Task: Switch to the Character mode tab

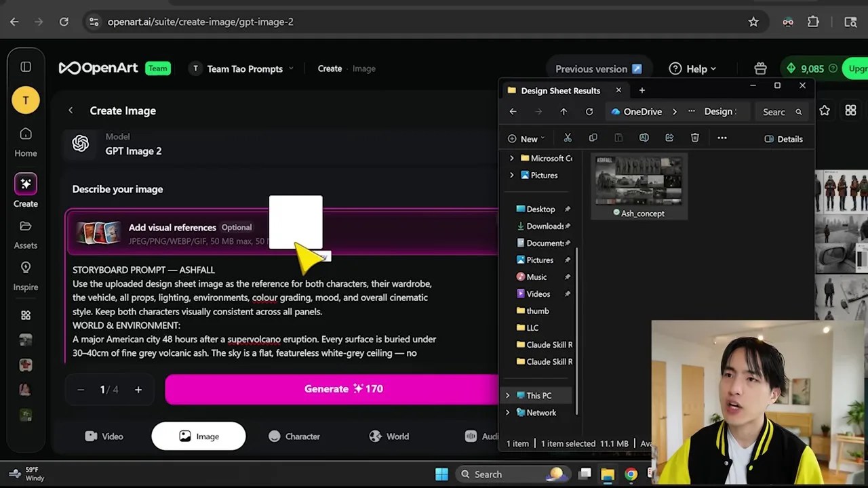Action: (294, 436)
